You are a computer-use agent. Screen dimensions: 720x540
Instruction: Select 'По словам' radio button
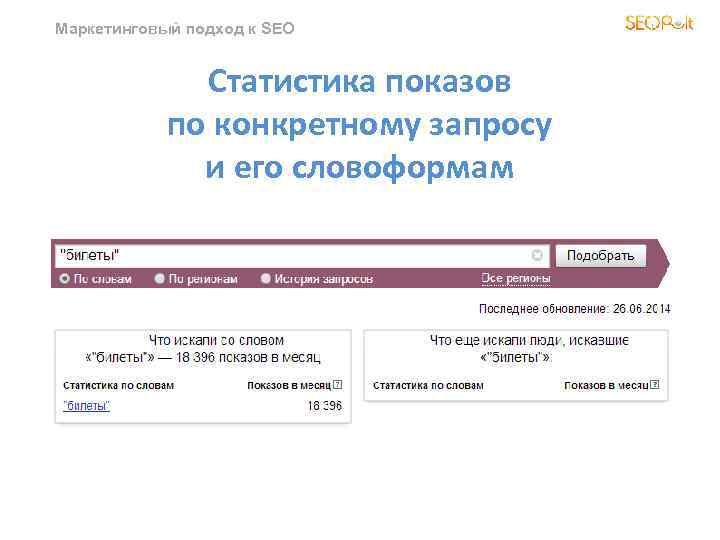65,279
